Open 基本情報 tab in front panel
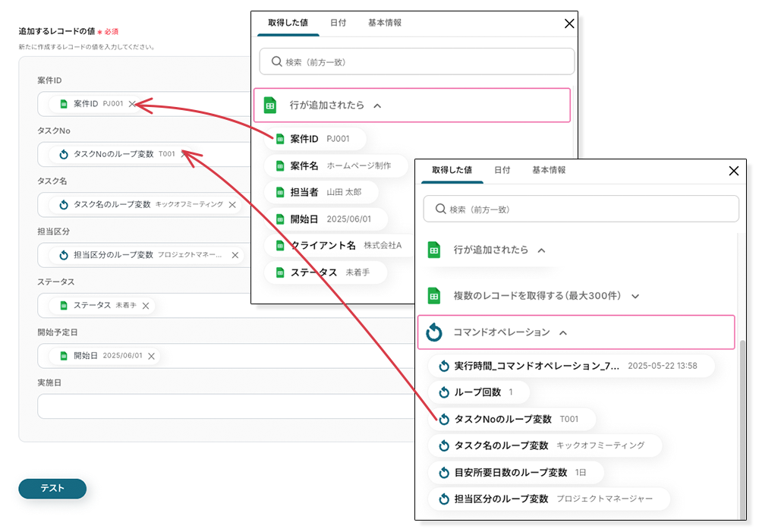 [549, 171]
